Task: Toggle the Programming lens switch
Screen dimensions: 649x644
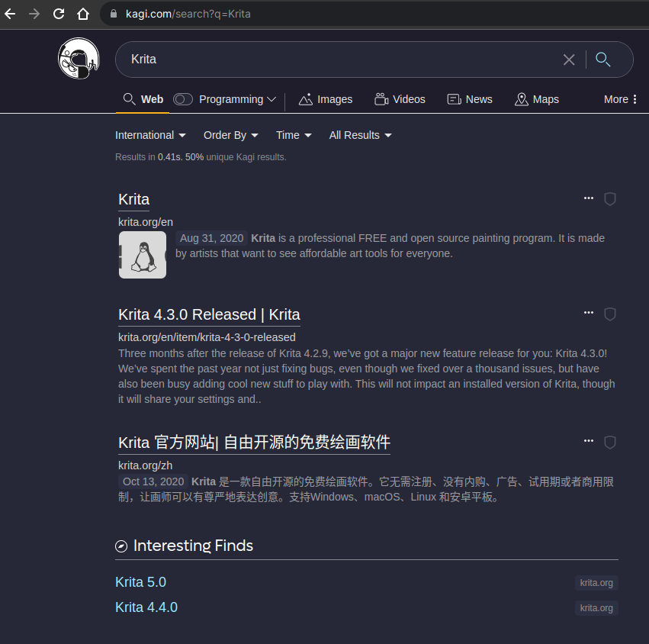Action: pos(183,99)
